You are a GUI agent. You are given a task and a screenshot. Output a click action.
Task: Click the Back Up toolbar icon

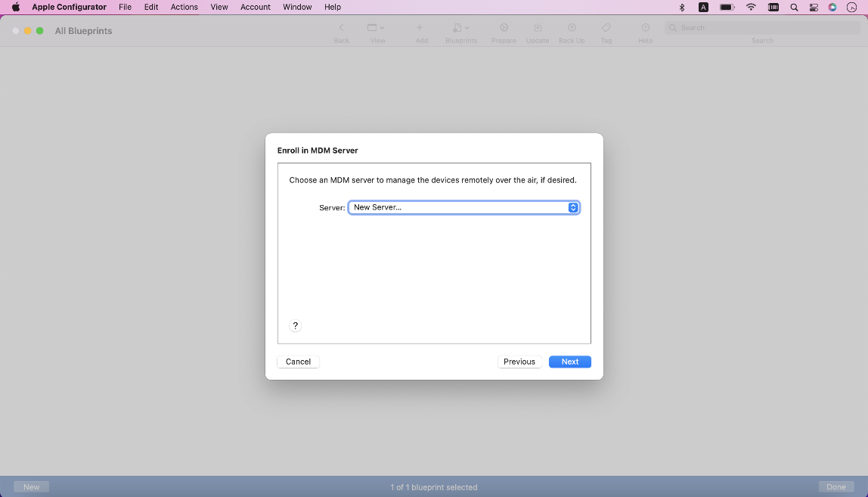click(572, 28)
